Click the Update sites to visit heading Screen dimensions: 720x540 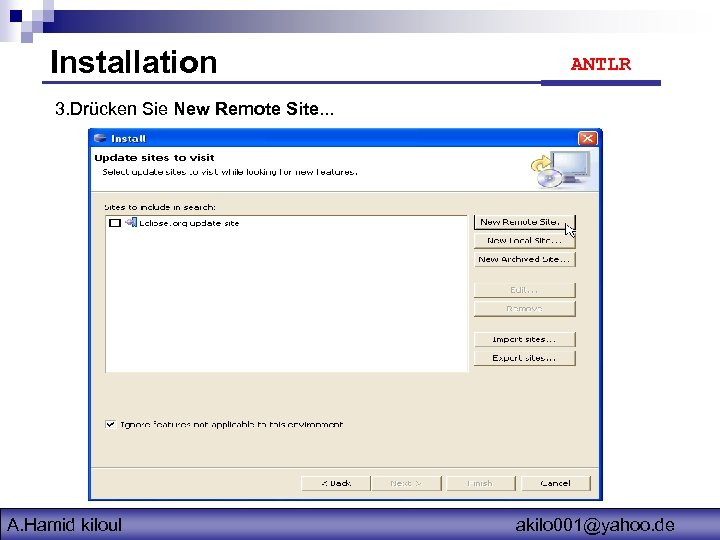[154, 158]
